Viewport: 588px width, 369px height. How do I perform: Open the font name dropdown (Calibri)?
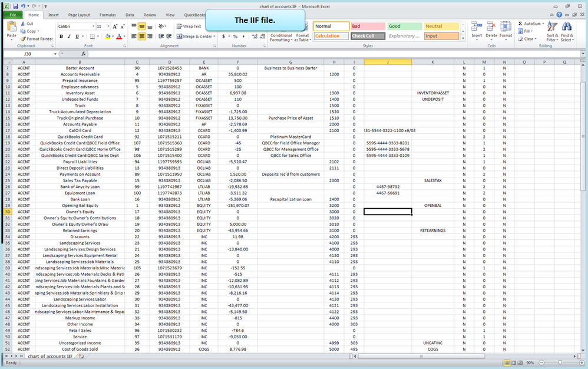coord(93,27)
